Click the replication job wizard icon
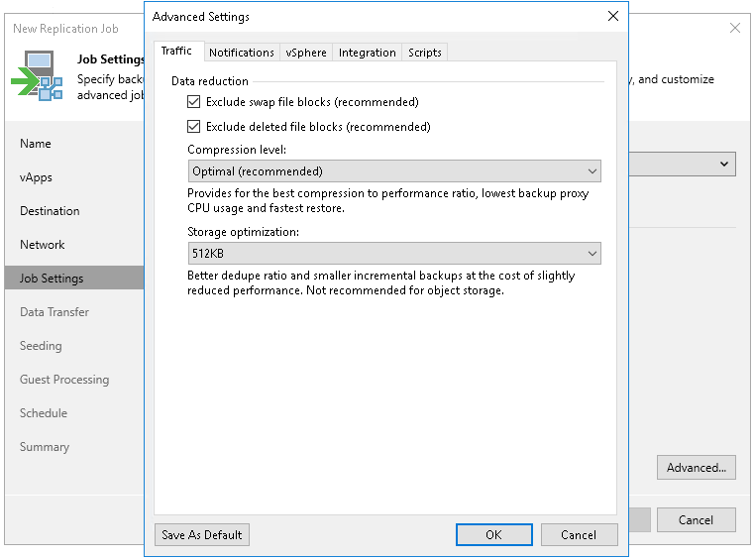This screenshot has width=754, height=560. click(x=38, y=76)
